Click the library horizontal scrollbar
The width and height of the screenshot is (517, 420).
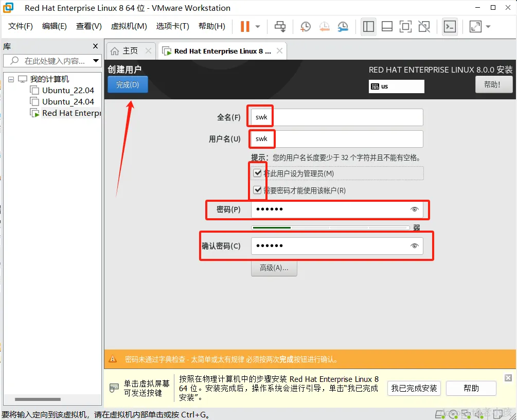pyautogui.click(x=38, y=399)
